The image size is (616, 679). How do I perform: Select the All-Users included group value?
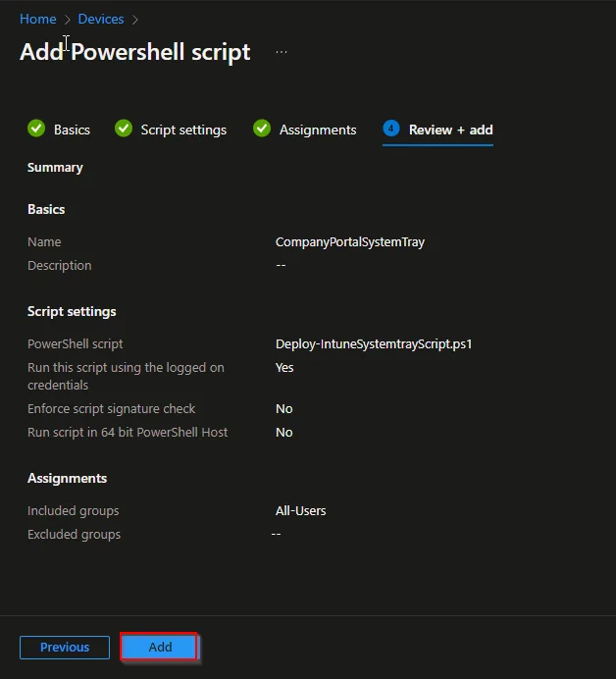(300, 511)
